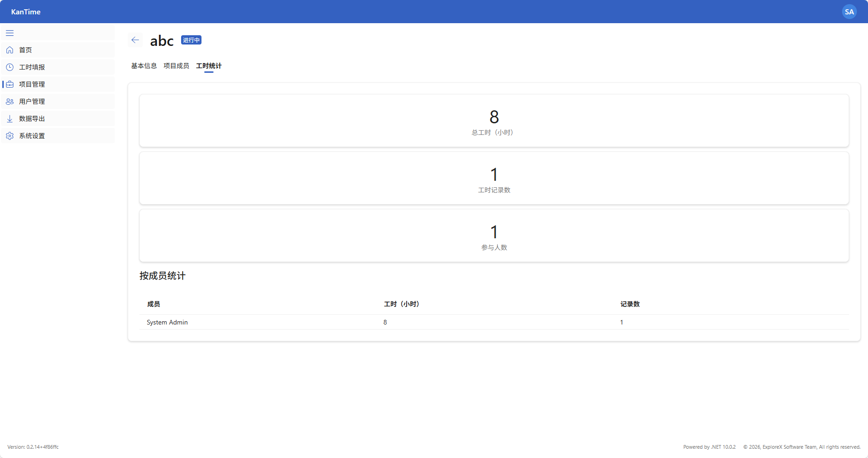Click the system settings gear icon
Screen dimensions: 868x458
(10, 136)
